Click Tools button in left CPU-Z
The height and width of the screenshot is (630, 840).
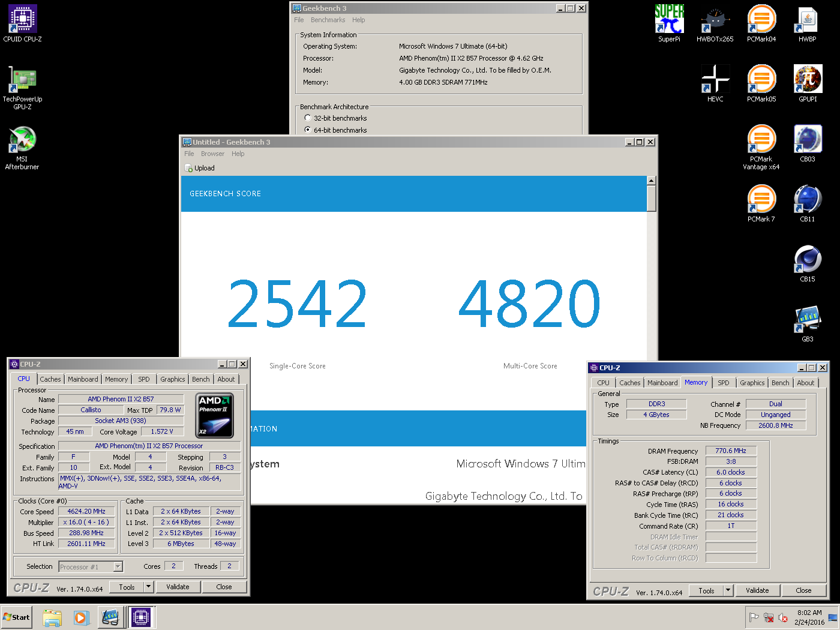click(127, 587)
